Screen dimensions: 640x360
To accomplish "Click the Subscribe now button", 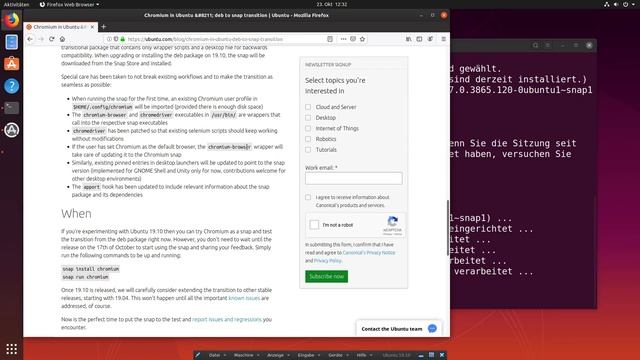I will 327,276.
